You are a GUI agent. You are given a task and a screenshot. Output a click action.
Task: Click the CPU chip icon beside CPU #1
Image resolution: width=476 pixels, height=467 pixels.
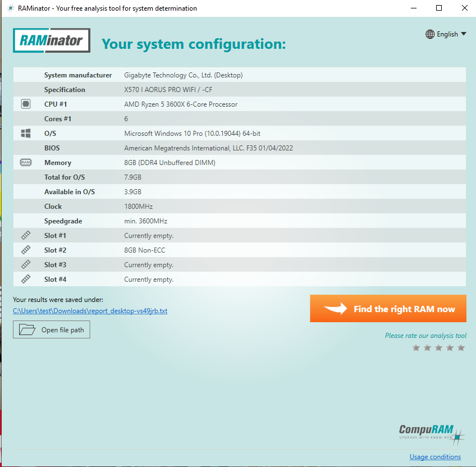(x=26, y=104)
